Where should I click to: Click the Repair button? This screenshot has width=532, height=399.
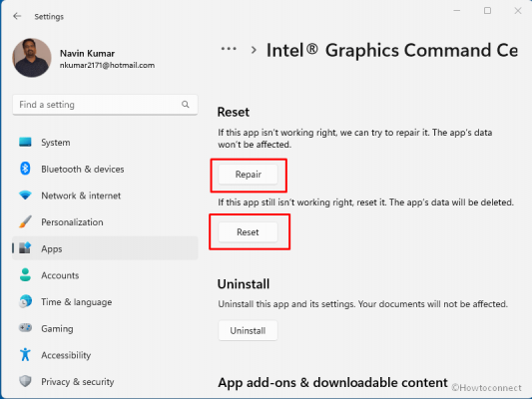pyautogui.click(x=248, y=175)
